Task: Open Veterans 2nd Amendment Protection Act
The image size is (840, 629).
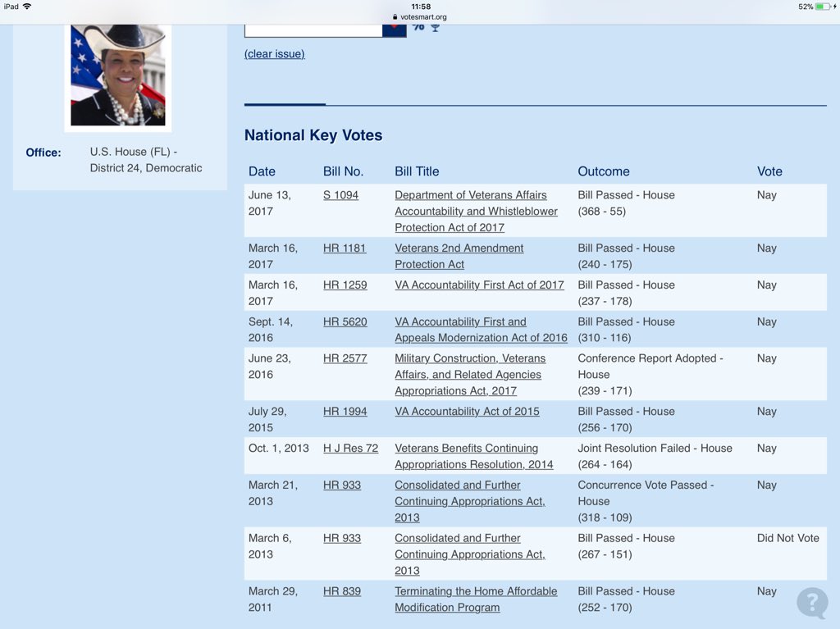Action: click(x=459, y=256)
